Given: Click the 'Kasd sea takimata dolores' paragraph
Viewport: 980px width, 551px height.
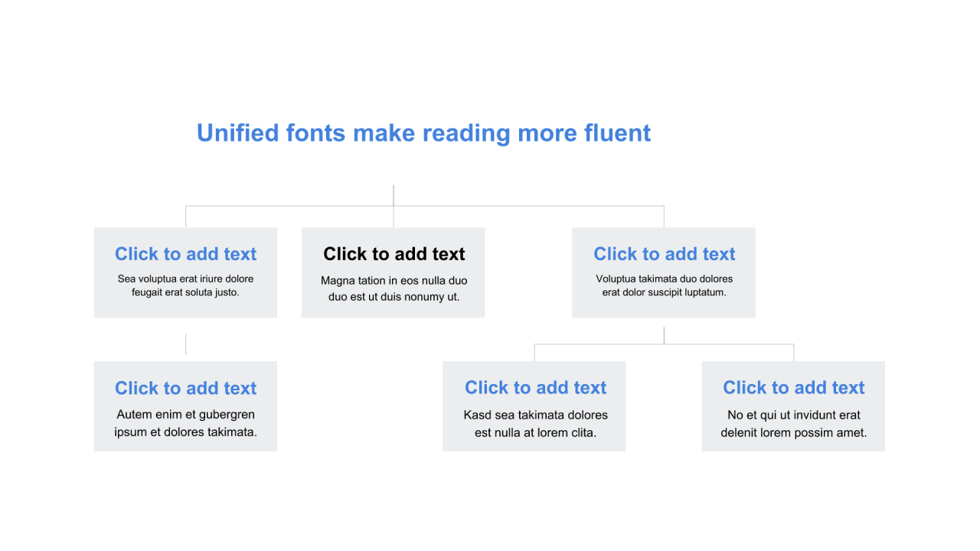Looking at the screenshot, I should (535, 424).
